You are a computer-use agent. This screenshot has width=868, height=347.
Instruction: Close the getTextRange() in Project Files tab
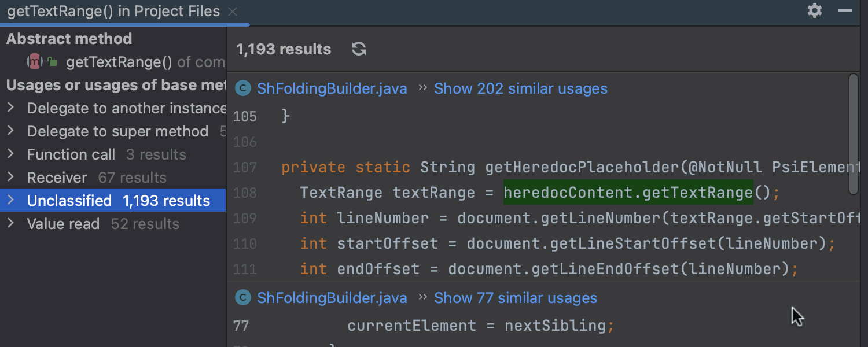[233, 12]
